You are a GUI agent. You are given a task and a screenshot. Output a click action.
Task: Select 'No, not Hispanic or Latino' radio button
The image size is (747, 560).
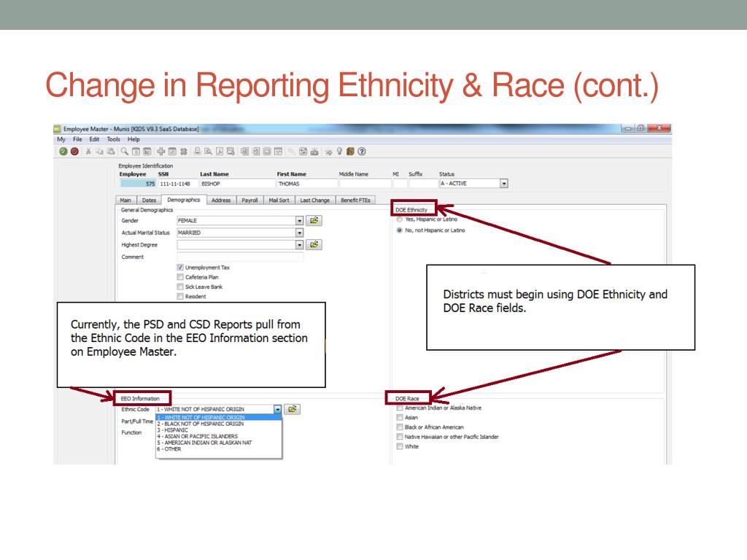pyautogui.click(x=400, y=230)
